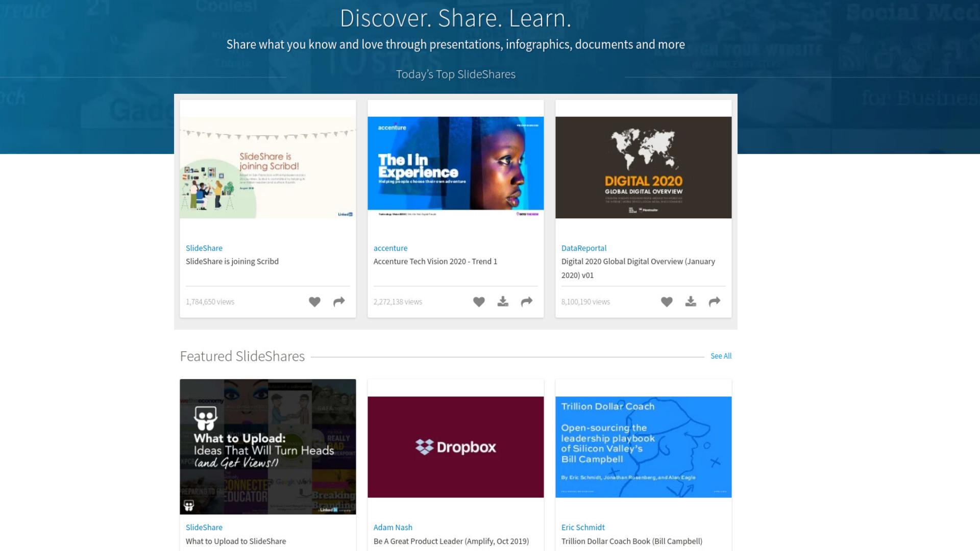The height and width of the screenshot is (551, 980).
Task: Click the Featured SlideShares heading
Action: (242, 356)
